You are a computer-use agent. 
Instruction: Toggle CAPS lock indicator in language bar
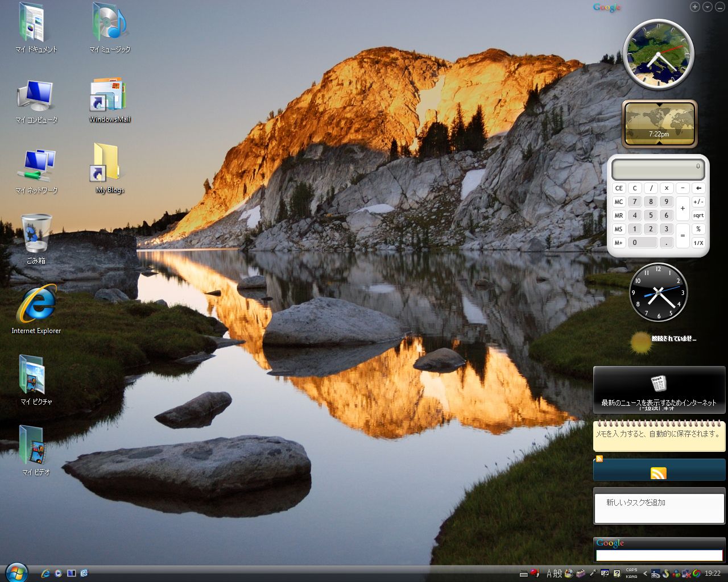tap(631, 570)
